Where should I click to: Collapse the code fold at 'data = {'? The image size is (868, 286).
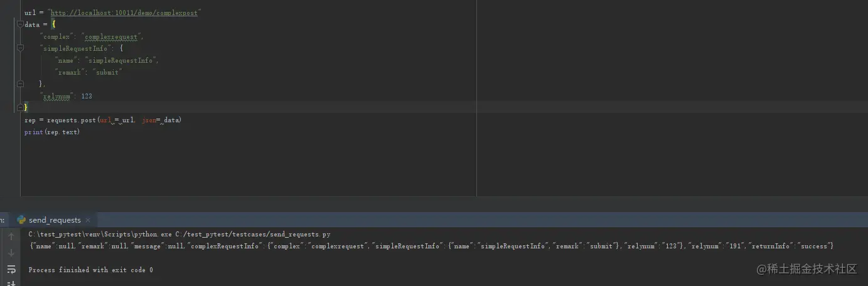point(21,24)
